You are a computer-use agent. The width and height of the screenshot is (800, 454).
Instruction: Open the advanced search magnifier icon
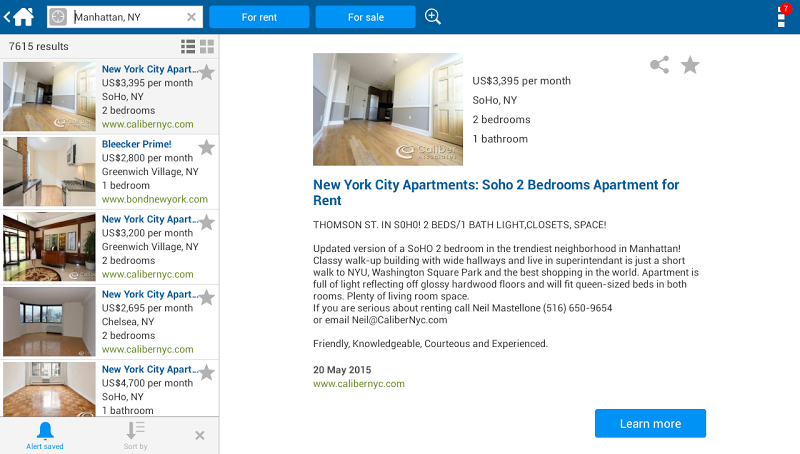(x=433, y=17)
